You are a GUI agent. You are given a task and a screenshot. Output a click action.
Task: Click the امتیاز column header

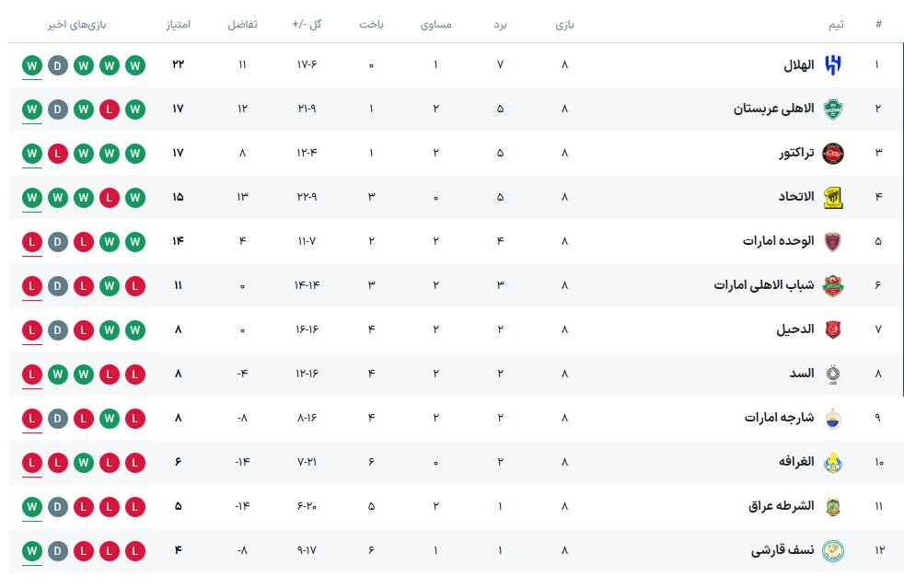pyautogui.click(x=178, y=25)
